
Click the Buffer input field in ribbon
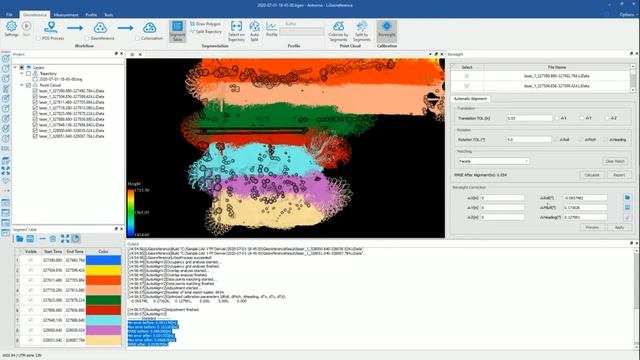(302, 31)
